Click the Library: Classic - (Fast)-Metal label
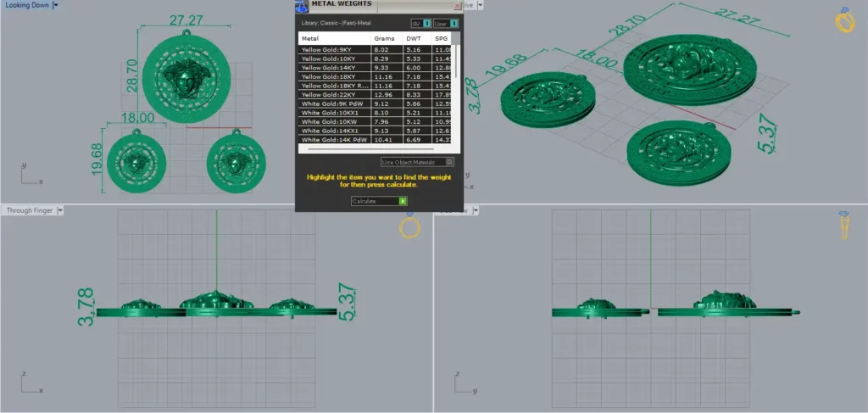 pos(337,23)
